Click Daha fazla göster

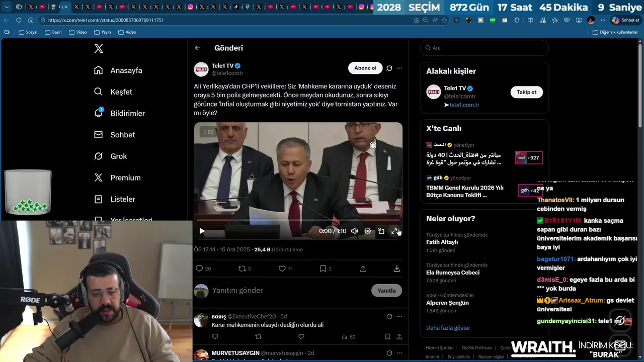pyautogui.click(x=448, y=328)
